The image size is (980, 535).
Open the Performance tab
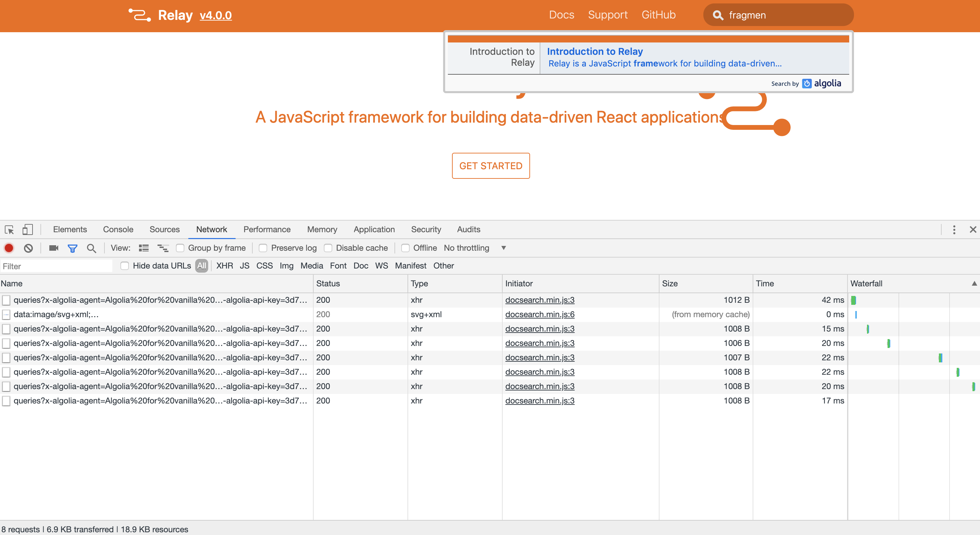tap(267, 229)
